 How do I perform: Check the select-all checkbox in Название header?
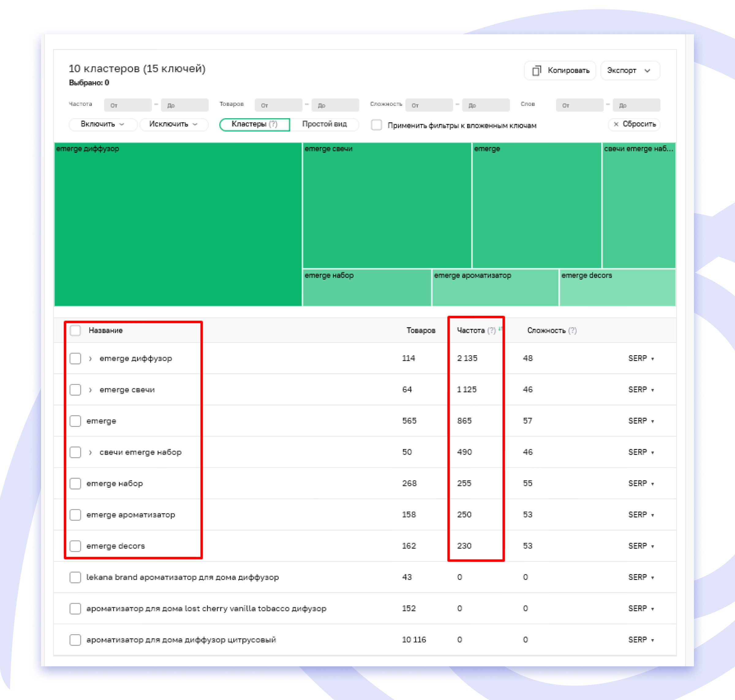(75, 331)
